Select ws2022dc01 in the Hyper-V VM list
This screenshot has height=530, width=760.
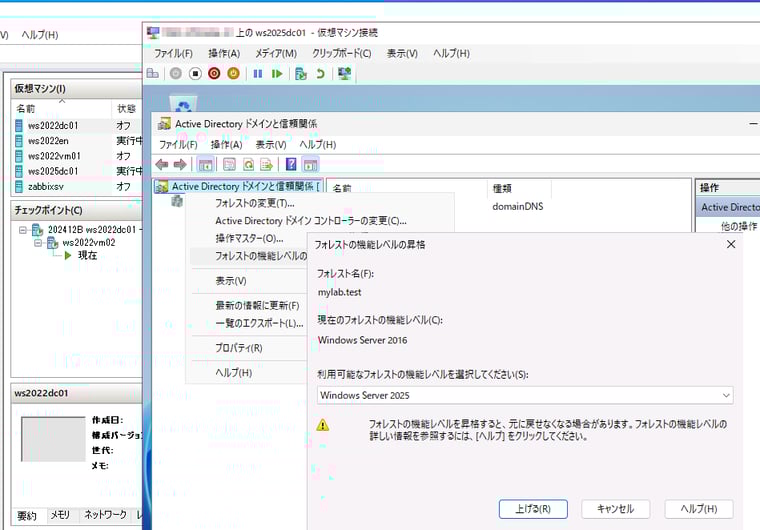[x=78, y=126]
